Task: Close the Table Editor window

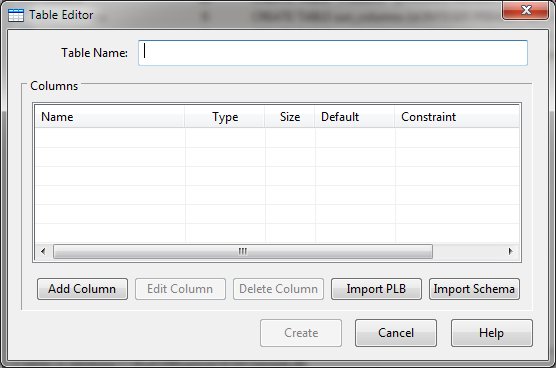Action: click(x=525, y=10)
